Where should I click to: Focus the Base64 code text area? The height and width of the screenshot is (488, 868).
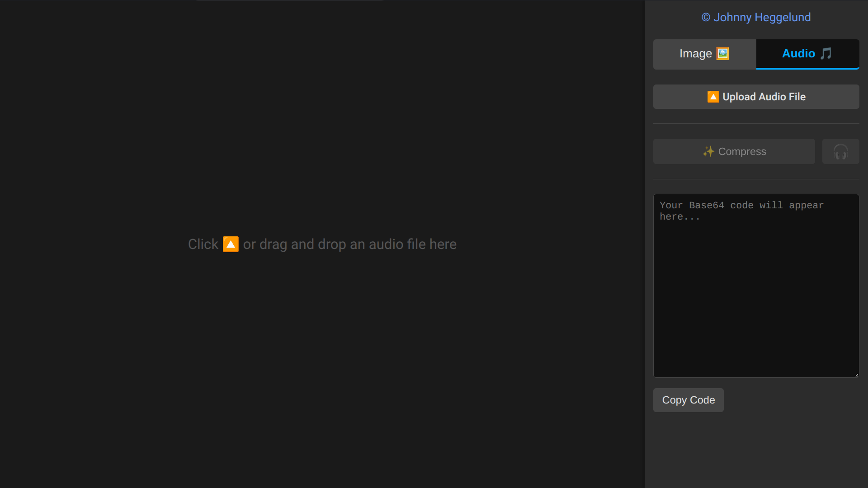[756, 289]
